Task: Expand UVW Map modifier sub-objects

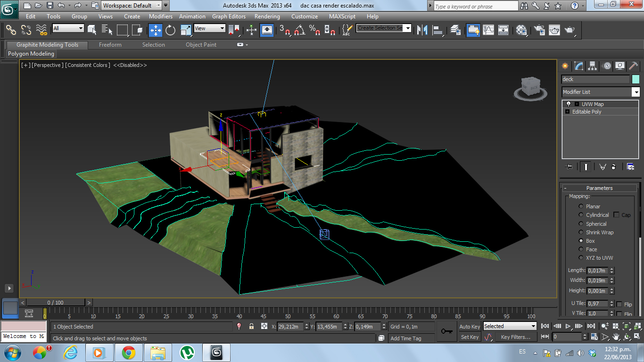Action: 577,104
